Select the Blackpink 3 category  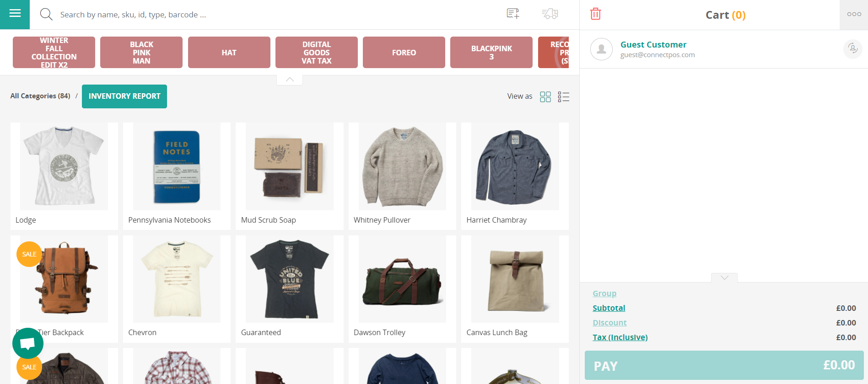tap(491, 53)
